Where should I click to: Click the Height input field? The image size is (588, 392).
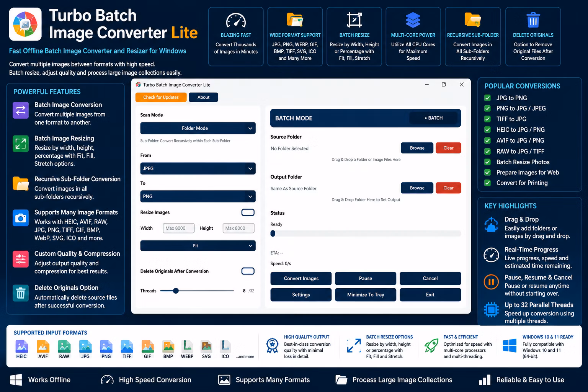(238, 228)
